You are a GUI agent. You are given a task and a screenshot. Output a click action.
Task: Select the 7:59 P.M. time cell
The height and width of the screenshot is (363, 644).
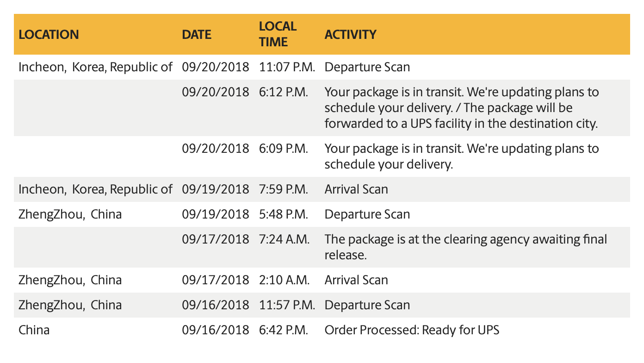283,189
